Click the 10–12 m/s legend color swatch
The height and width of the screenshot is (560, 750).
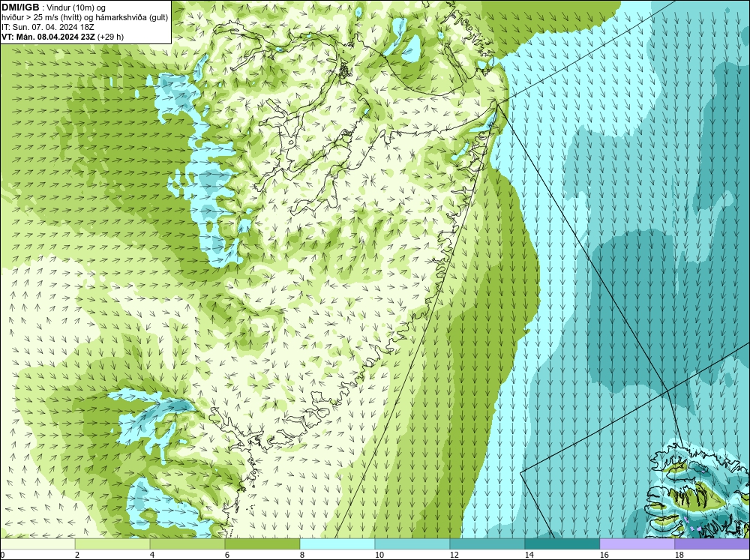click(x=412, y=544)
